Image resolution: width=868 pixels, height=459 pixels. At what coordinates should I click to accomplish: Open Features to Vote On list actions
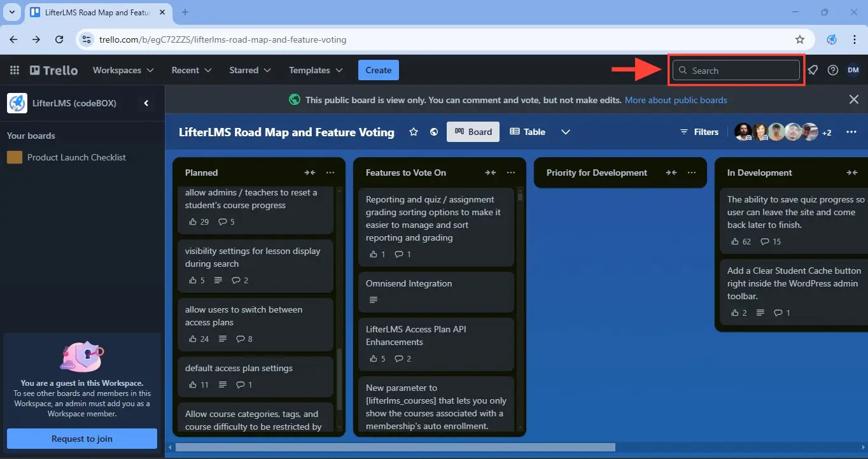tap(511, 173)
